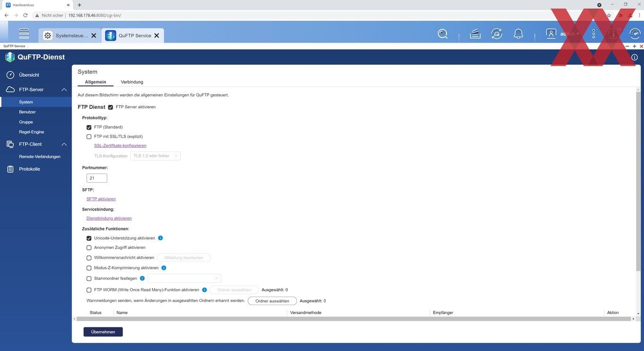Click the QuFTP-Dienst logo icon
644x351 pixels.
coord(10,57)
